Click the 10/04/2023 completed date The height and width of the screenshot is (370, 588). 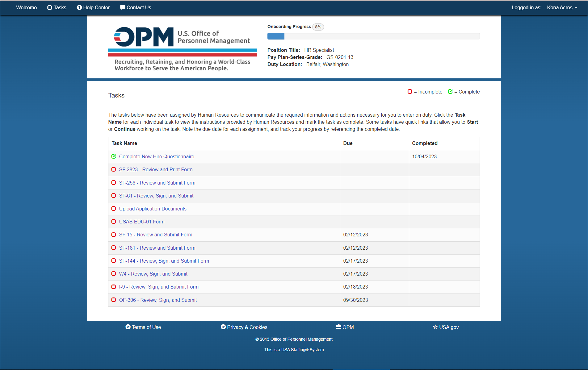click(424, 156)
